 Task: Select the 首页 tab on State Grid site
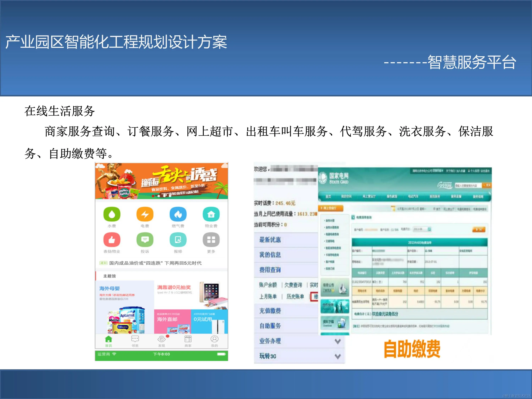tap(328, 196)
